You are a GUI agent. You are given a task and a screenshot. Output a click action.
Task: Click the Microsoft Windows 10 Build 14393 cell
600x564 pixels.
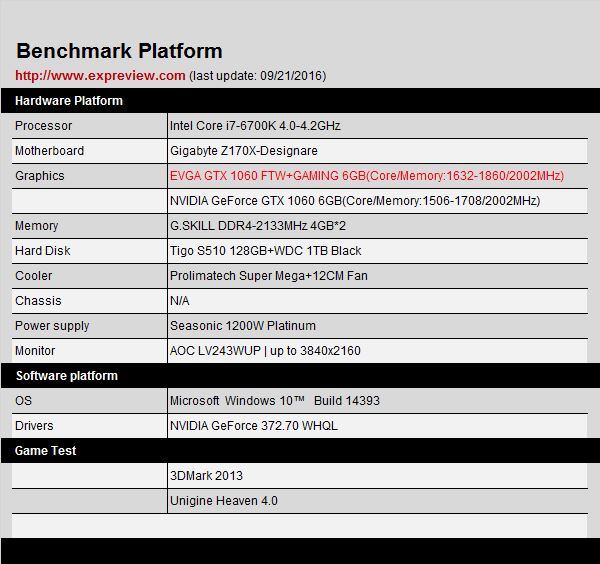275,401
